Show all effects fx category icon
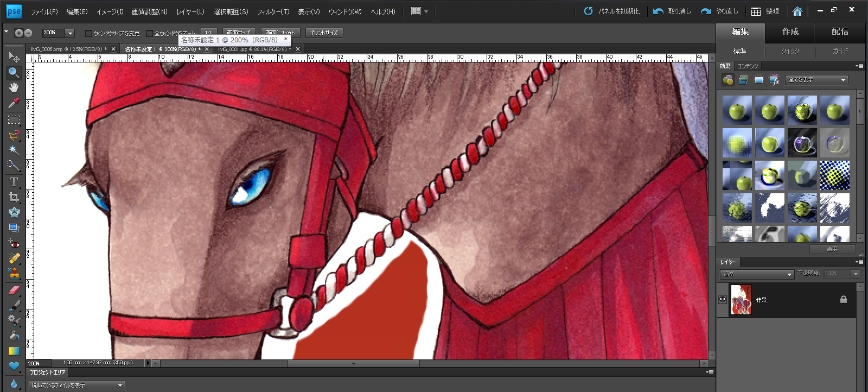This screenshot has width=868, height=392. click(774, 80)
